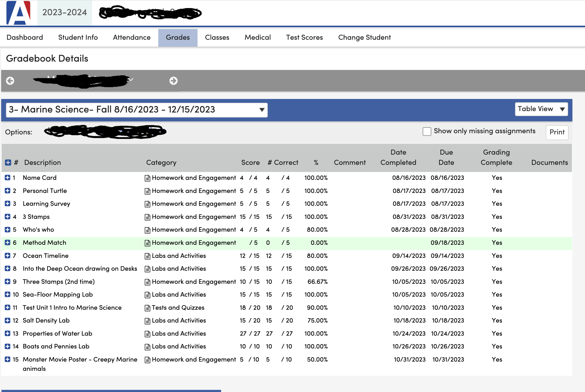The width and height of the screenshot is (585, 392).
Task: Expand details for Ocean Timeline assignment
Action: point(8,255)
